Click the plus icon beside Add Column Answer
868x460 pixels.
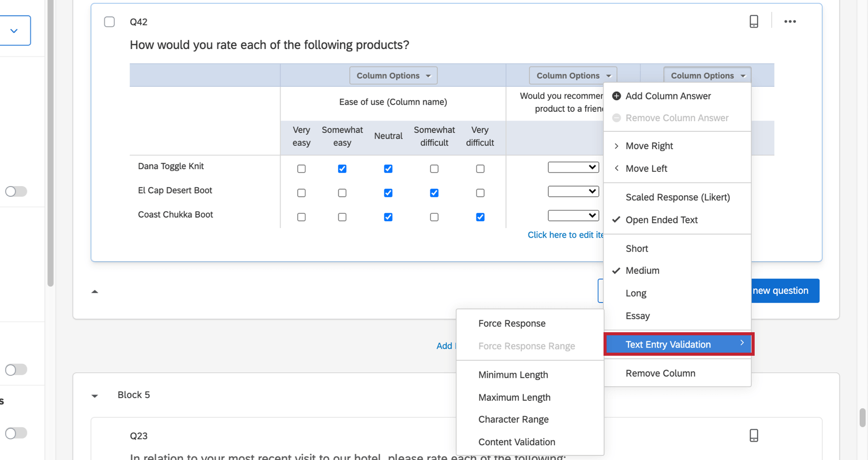click(616, 96)
